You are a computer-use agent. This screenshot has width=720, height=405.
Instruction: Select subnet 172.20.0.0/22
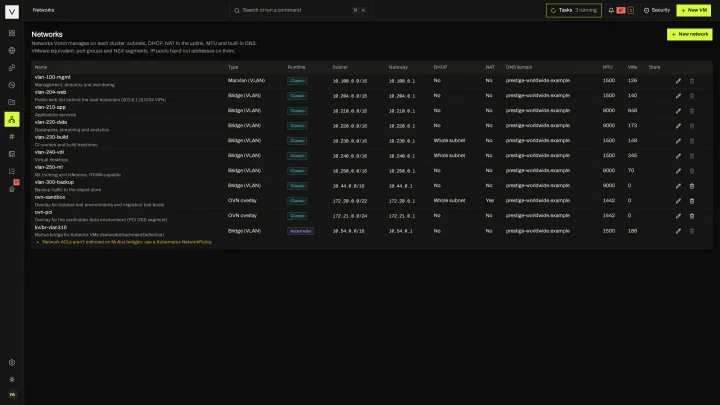[x=349, y=201]
